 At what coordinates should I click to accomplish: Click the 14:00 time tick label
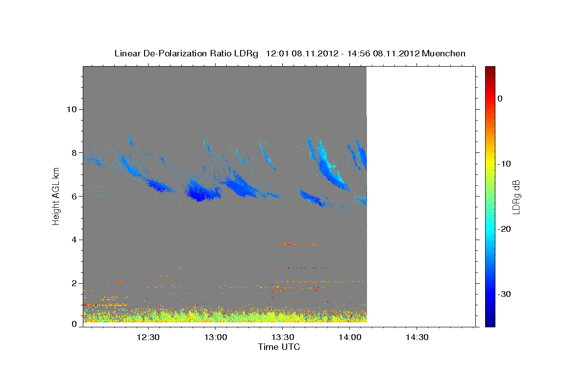349,337
